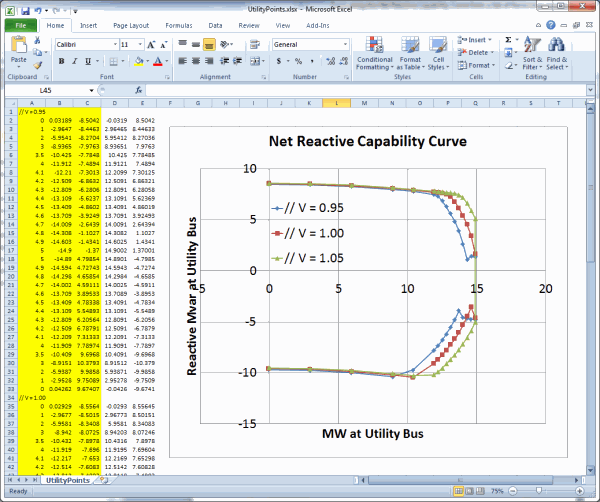Select the Format Painter brush

pyautogui.click(x=38, y=65)
